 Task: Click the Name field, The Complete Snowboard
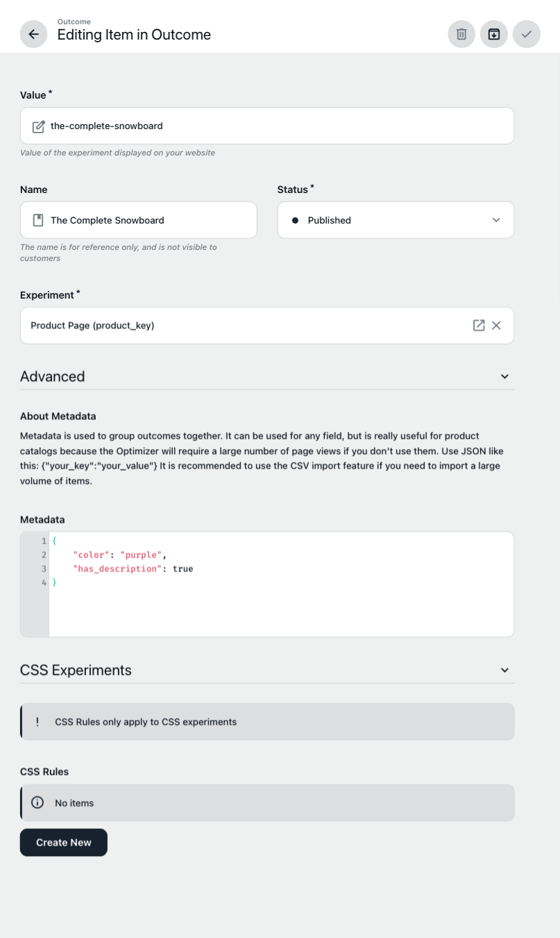[x=139, y=220]
